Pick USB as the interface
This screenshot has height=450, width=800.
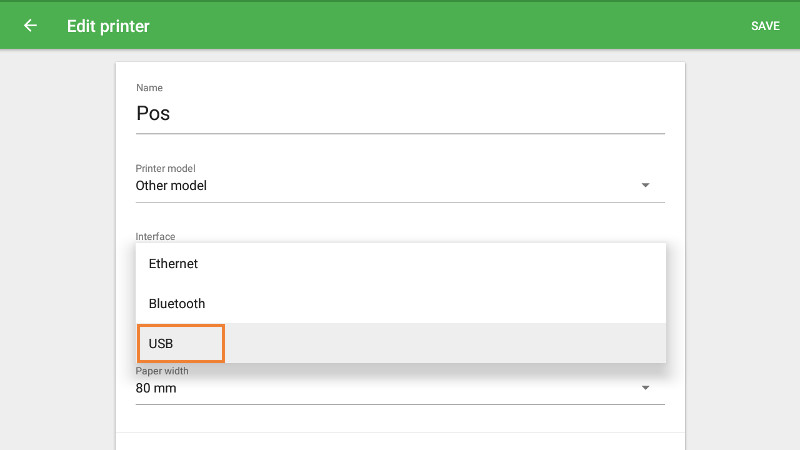click(x=162, y=343)
